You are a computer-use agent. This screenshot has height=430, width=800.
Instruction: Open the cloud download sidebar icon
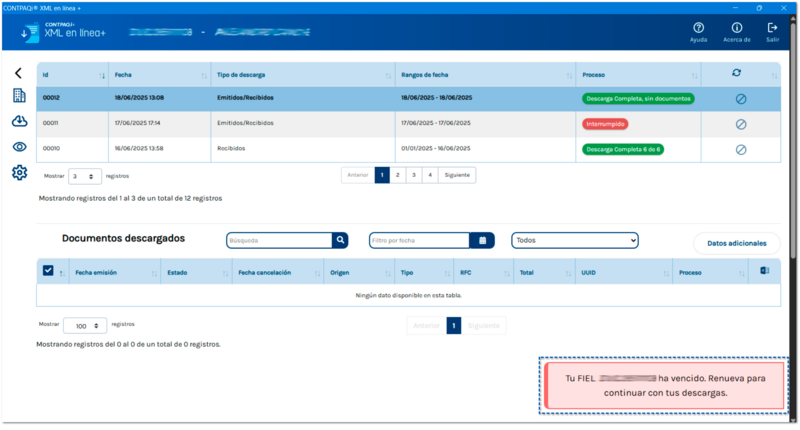18,121
